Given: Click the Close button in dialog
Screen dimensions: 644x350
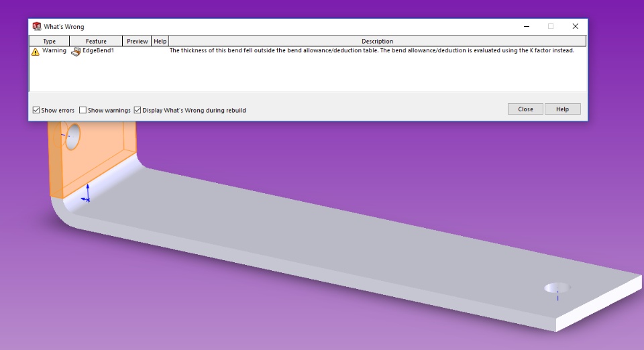Looking at the screenshot, I should click(x=525, y=109).
